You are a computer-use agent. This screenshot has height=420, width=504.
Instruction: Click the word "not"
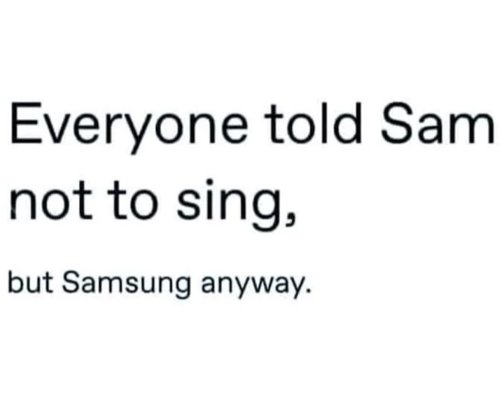click(50, 201)
